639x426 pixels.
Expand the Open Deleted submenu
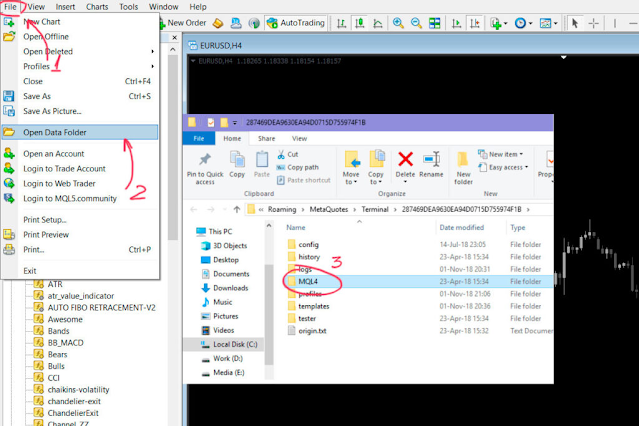click(x=80, y=52)
